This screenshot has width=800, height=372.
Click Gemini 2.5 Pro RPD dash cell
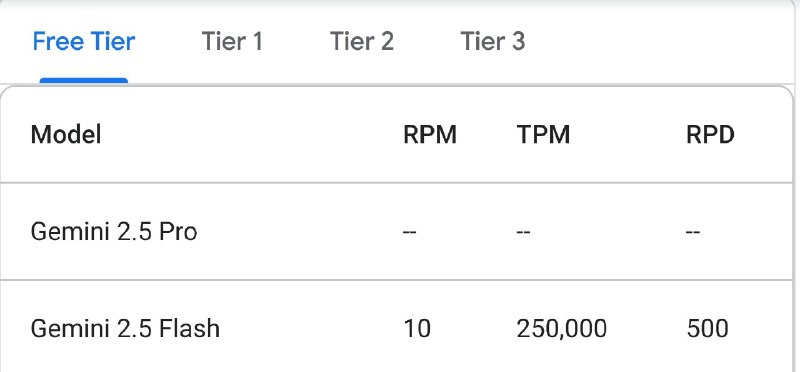[x=693, y=232]
